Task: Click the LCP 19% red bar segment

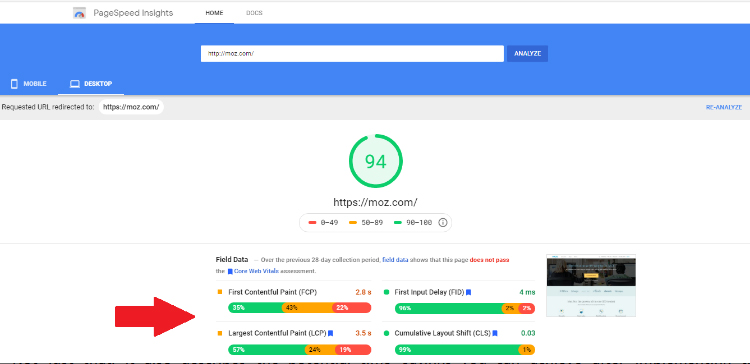Action: (353, 350)
